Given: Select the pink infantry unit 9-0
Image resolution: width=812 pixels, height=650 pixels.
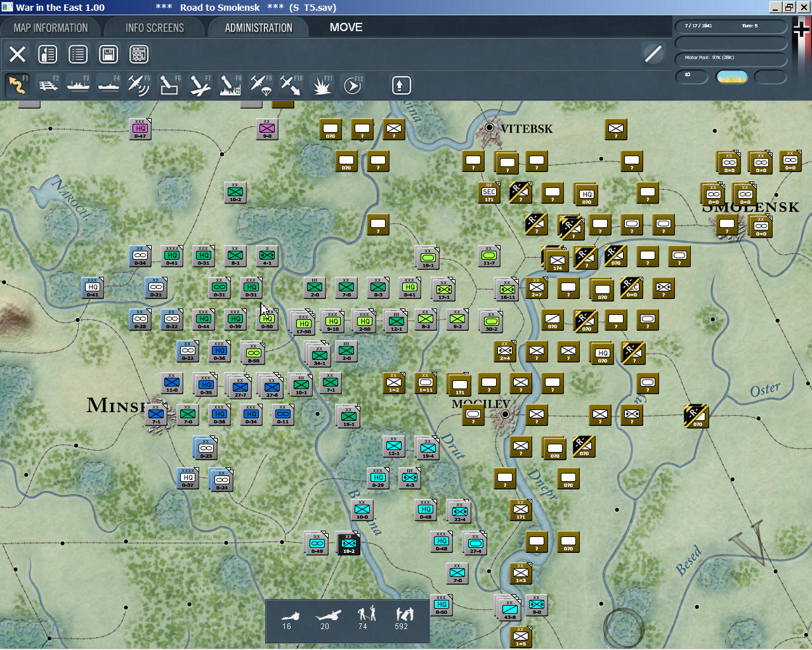Looking at the screenshot, I should click(267, 129).
